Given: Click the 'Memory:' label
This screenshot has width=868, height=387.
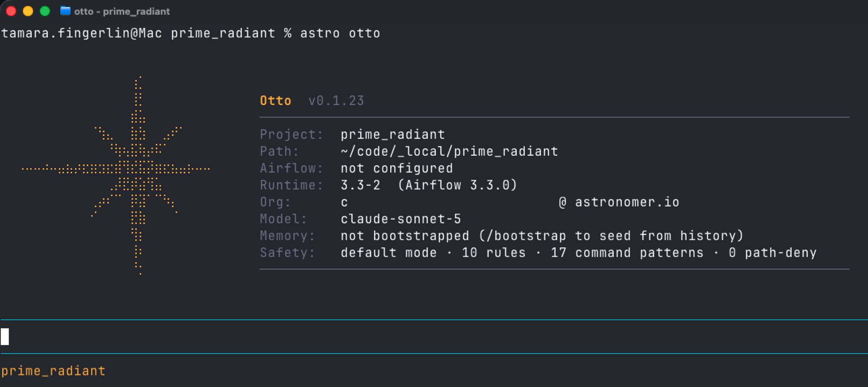Looking at the screenshot, I should pyautogui.click(x=288, y=236).
